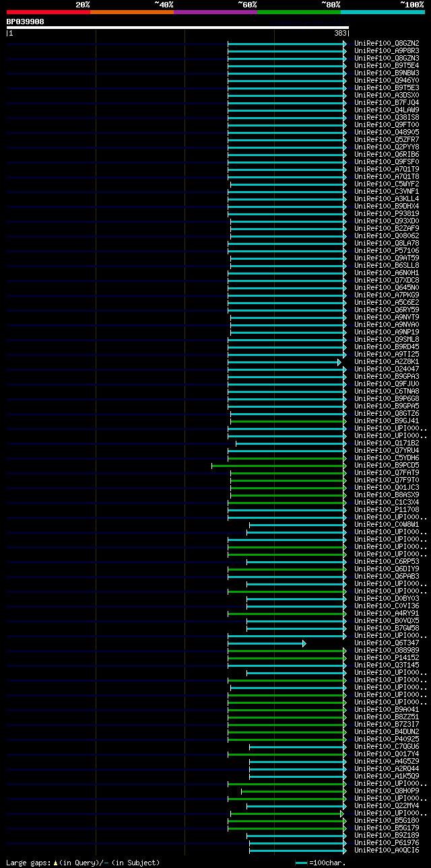Select hit label UniRef100_B7FJQ4
The image size is (431, 868).
pyautogui.click(x=387, y=102)
